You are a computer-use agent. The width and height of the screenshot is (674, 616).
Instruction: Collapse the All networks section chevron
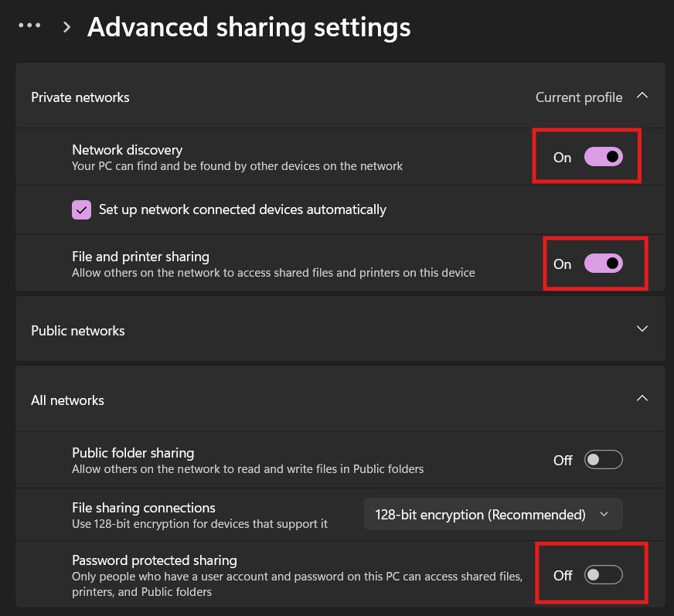642,399
